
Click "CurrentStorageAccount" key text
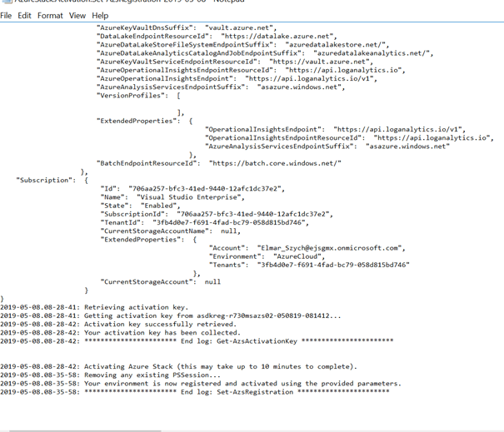148,281
